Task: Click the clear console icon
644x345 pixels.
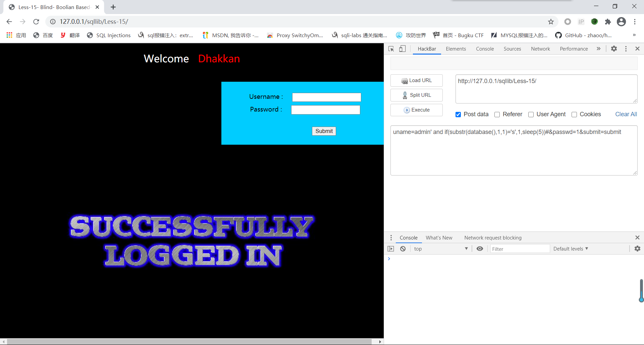Action: (x=403, y=249)
